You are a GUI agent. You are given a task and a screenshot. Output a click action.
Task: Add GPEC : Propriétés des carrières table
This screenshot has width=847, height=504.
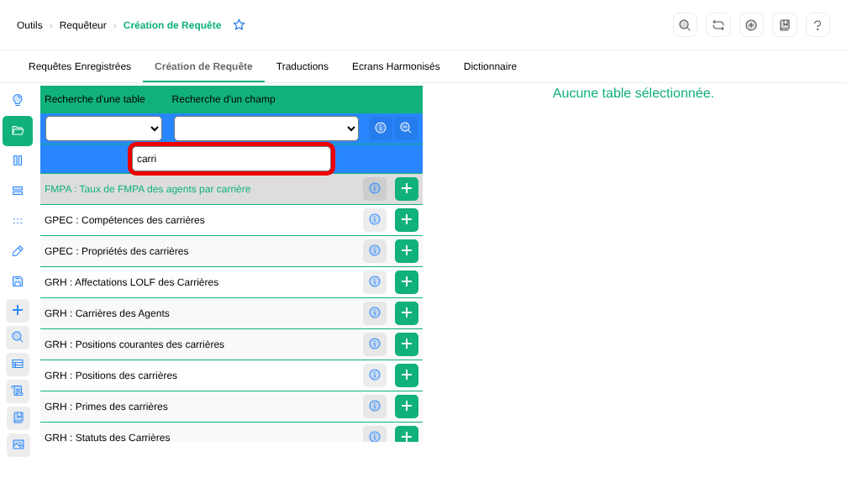point(407,251)
